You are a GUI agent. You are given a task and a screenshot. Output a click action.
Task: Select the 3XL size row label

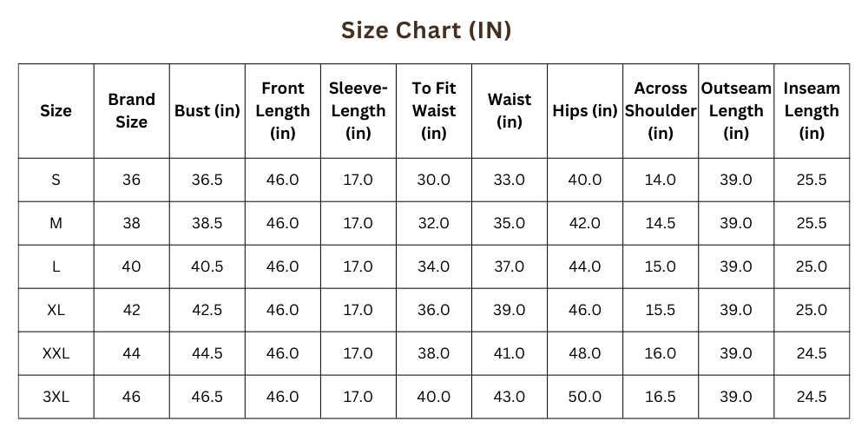click(x=56, y=397)
